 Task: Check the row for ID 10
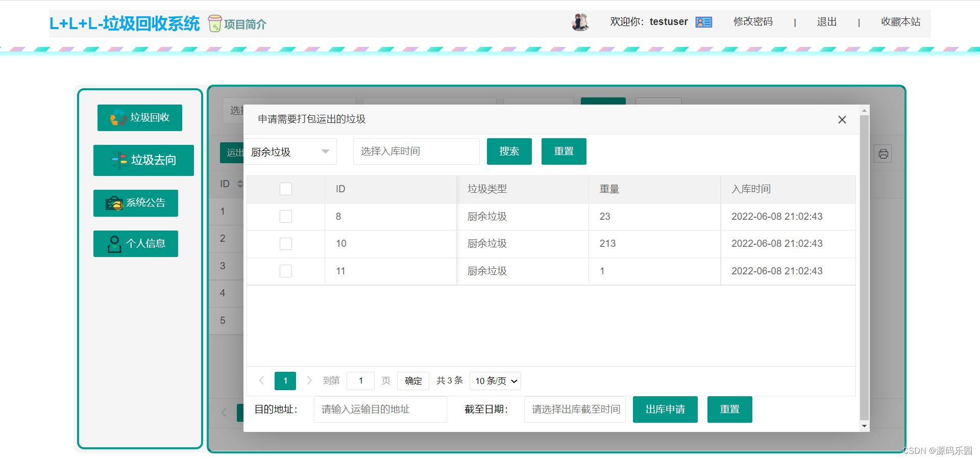tap(285, 243)
